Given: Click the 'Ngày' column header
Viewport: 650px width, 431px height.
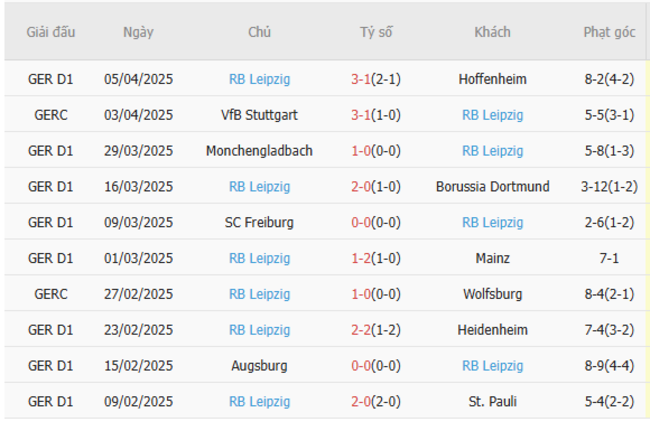Looking at the screenshot, I should [138, 32].
